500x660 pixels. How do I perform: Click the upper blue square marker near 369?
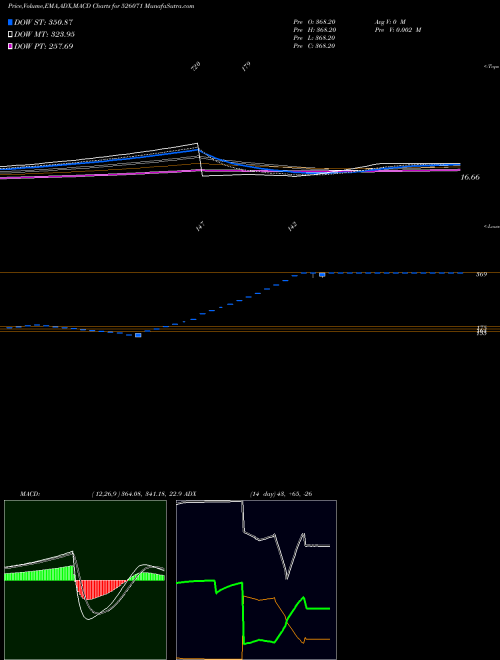click(x=322, y=274)
